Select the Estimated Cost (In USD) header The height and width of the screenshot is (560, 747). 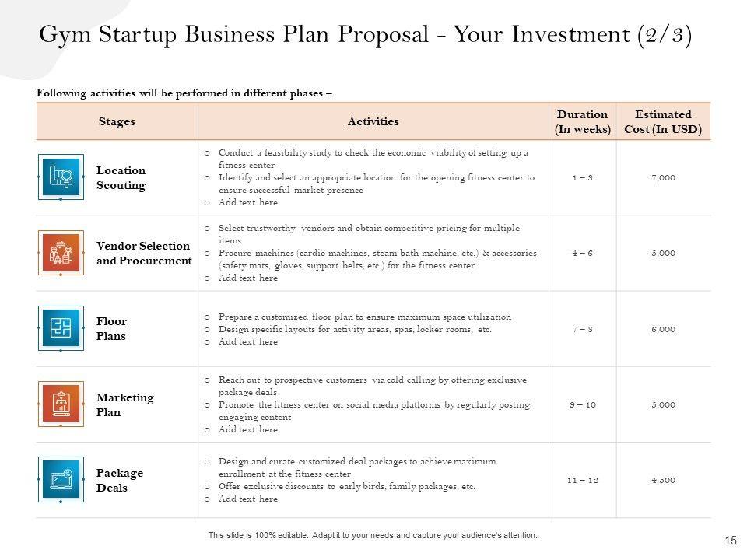[663, 122]
